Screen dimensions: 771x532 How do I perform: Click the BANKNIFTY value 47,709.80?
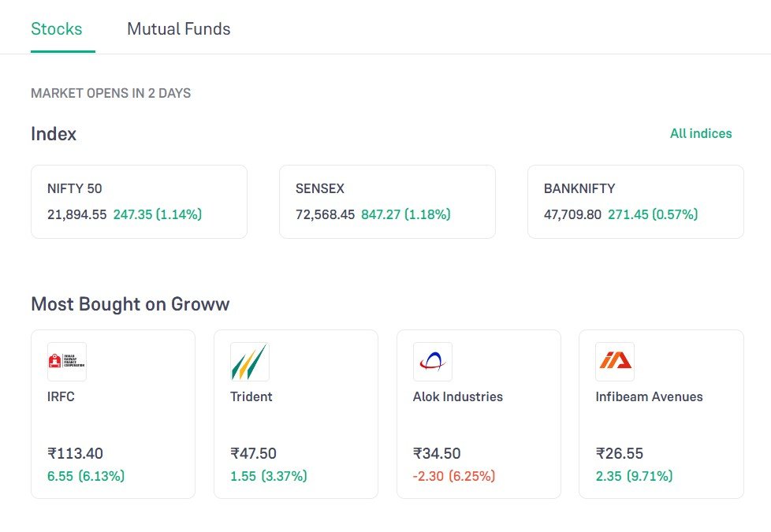pos(572,215)
